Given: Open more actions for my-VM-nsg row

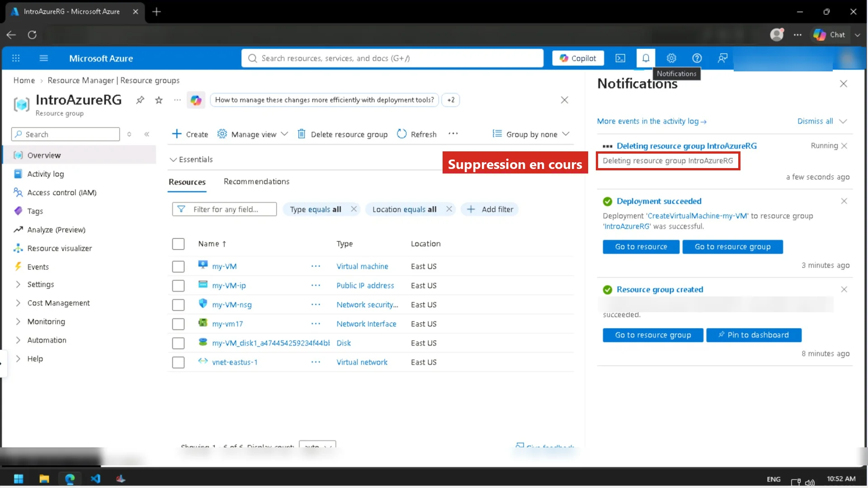Looking at the screenshot, I should 316,305.
